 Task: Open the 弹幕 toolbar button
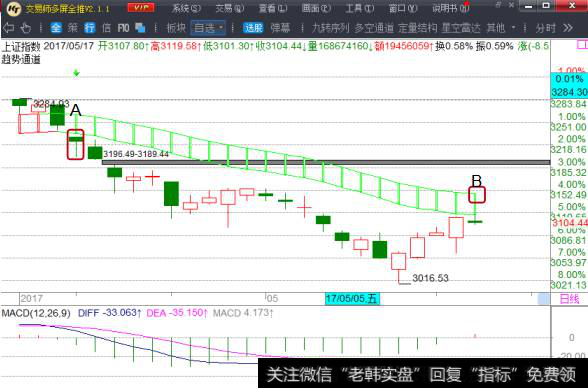280,28
